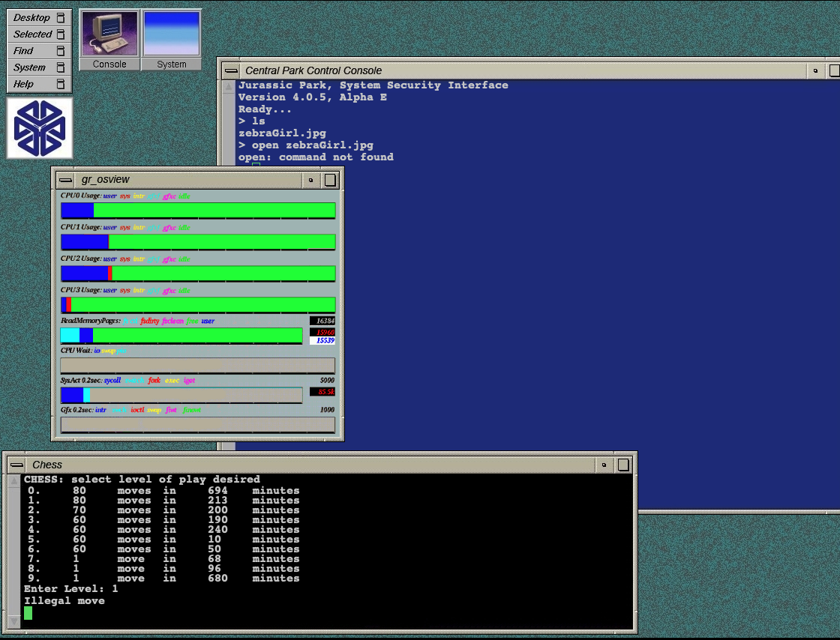The width and height of the screenshot is (840, 640).
Task: Click the Chess window scrollbar track
Action: (14, 551)
